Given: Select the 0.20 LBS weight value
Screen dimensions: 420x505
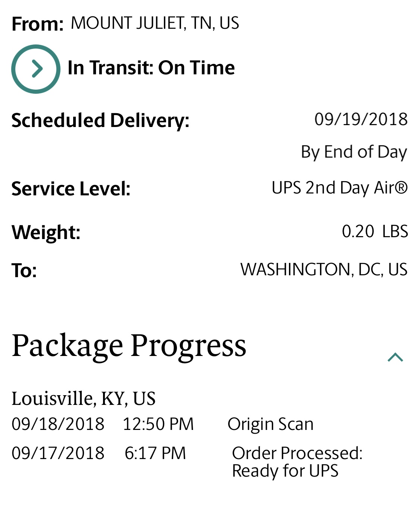Looking at the screenshot, I should pyautogui.click(x=374, y=232).
